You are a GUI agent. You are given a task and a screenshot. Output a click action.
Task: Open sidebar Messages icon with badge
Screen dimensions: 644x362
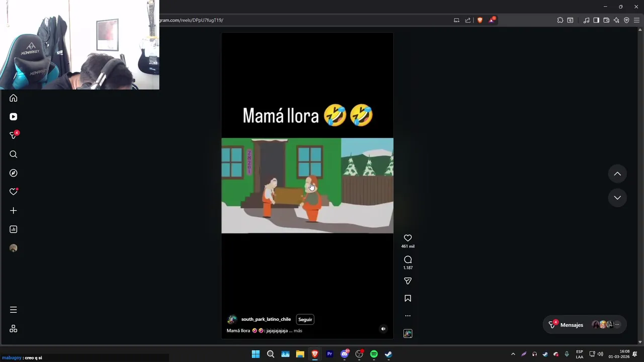14,135
